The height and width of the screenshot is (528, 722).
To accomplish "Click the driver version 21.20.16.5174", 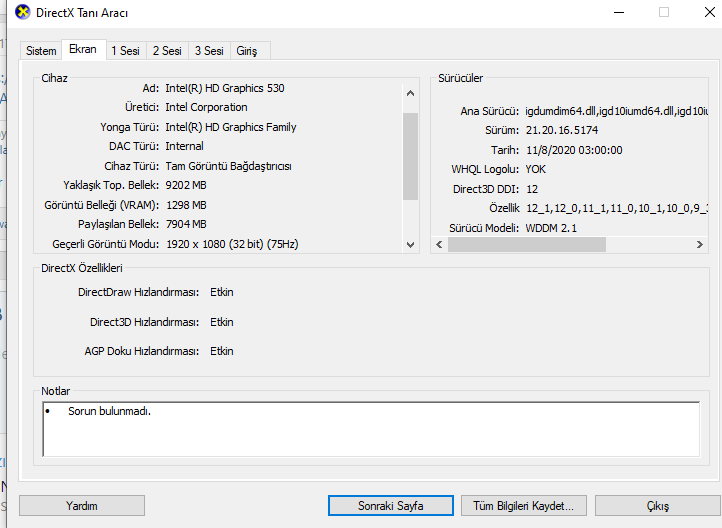I will [562, 130].
